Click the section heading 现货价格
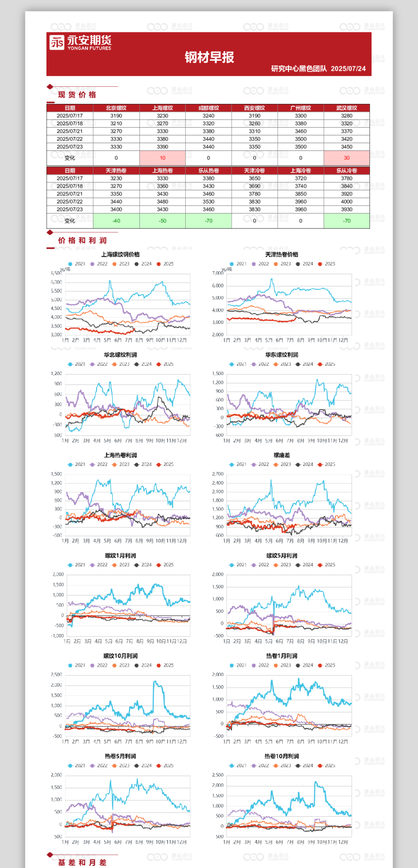The width and height of the screenshot is (418, 868). click(77, 95)
